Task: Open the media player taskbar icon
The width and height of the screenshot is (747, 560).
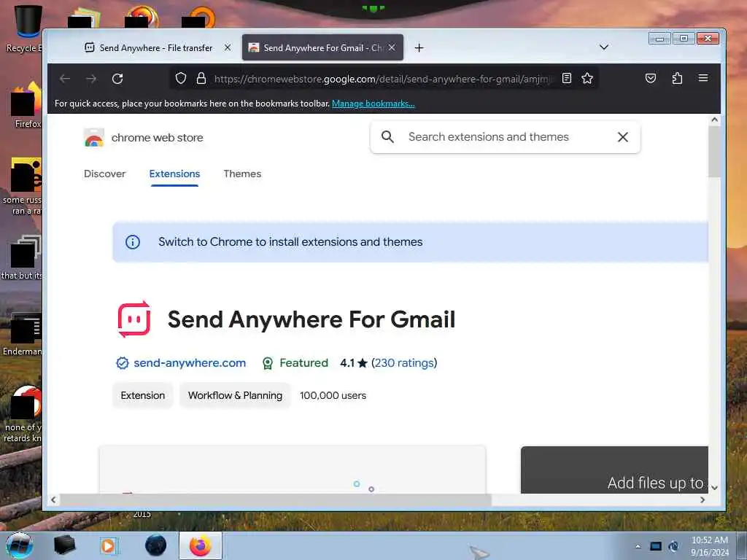Action: 108,545
